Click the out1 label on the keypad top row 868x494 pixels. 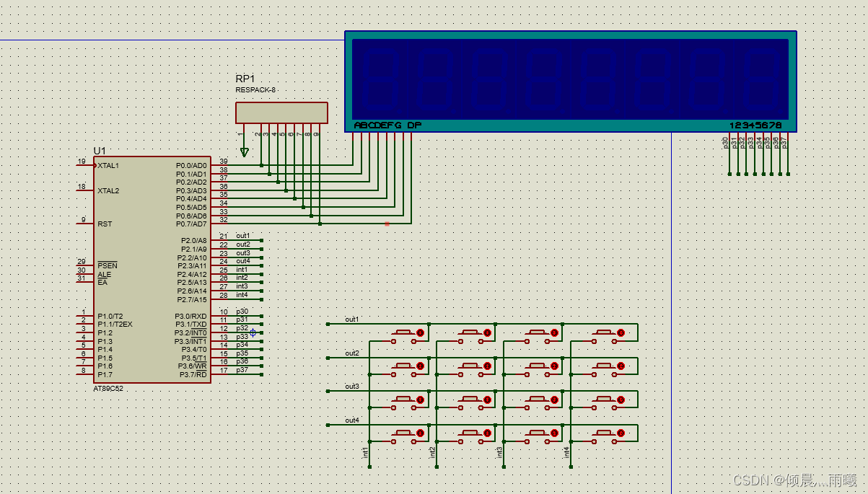(352, 319)
